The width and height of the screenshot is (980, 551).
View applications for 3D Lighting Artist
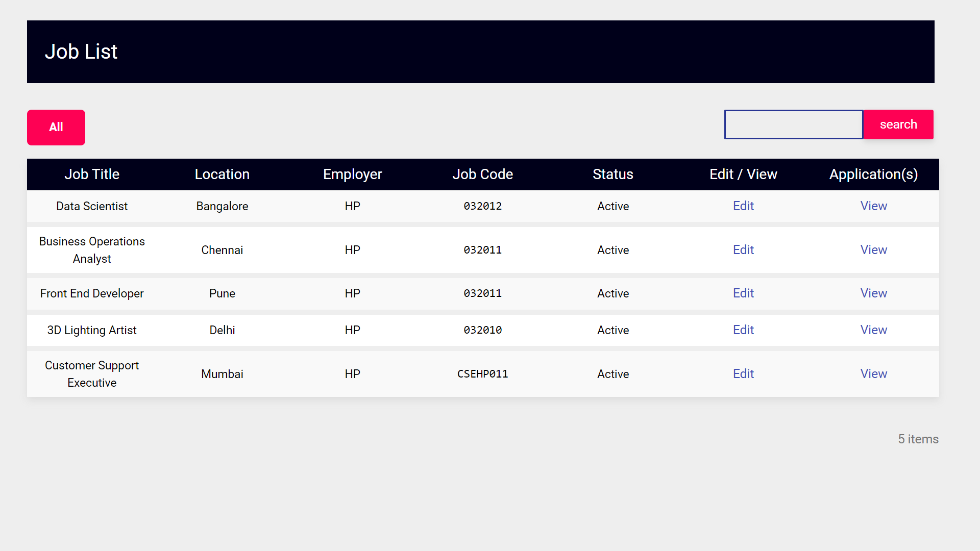[x=873, y=330]
